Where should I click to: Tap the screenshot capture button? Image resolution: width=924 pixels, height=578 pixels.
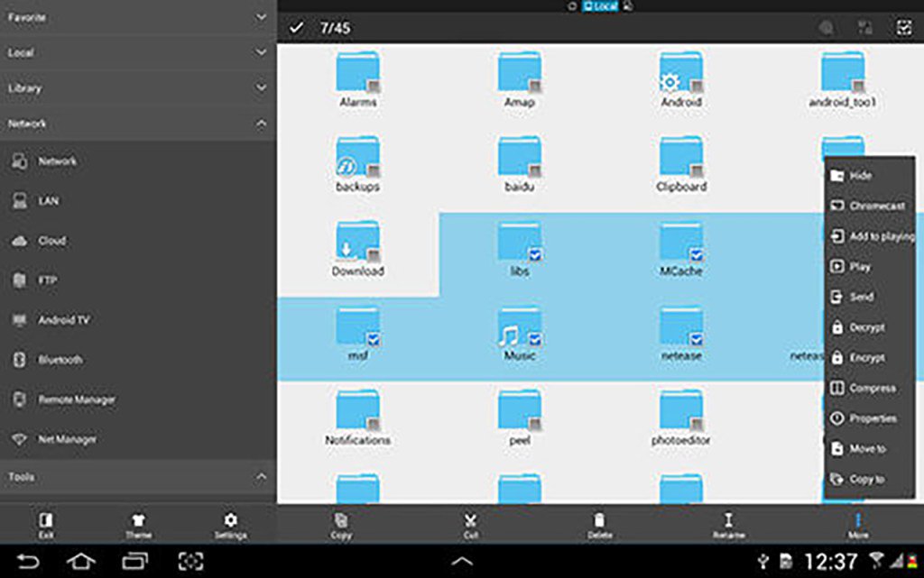coord(190,562)
